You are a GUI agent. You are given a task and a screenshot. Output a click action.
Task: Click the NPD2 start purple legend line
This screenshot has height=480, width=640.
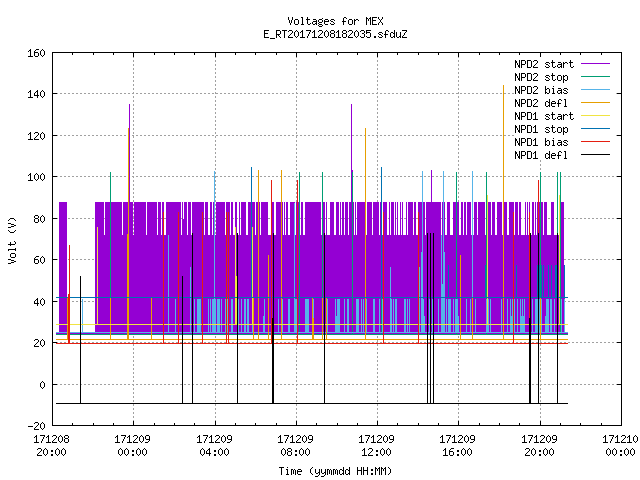pos(595,64)
